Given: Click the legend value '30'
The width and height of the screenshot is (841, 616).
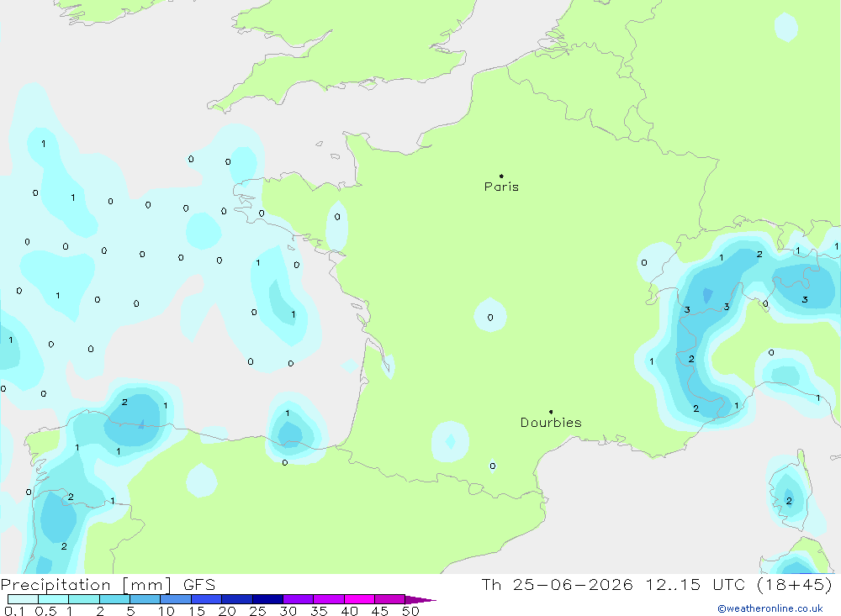Looking at the screenshot, I should pyautogui.click(x=288, y=611).
